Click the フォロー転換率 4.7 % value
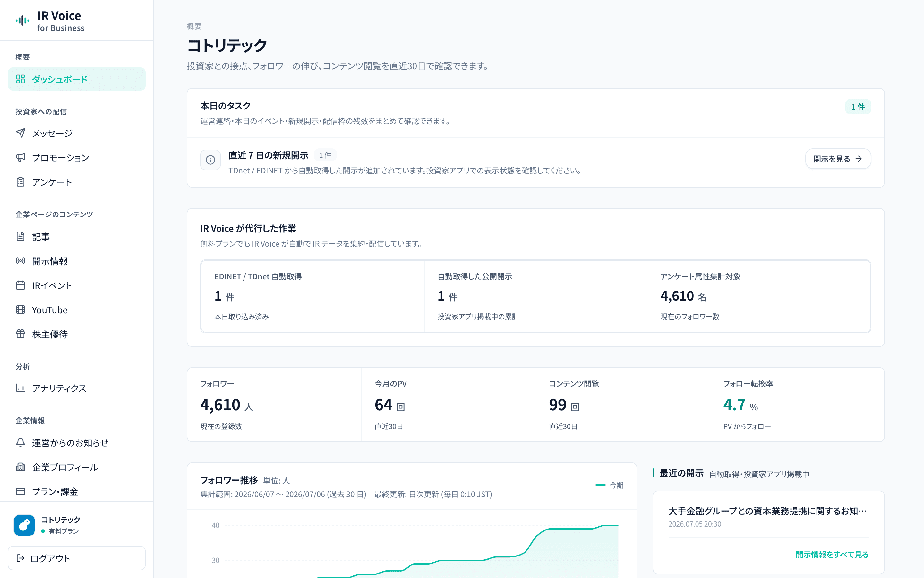 [740, 405]
